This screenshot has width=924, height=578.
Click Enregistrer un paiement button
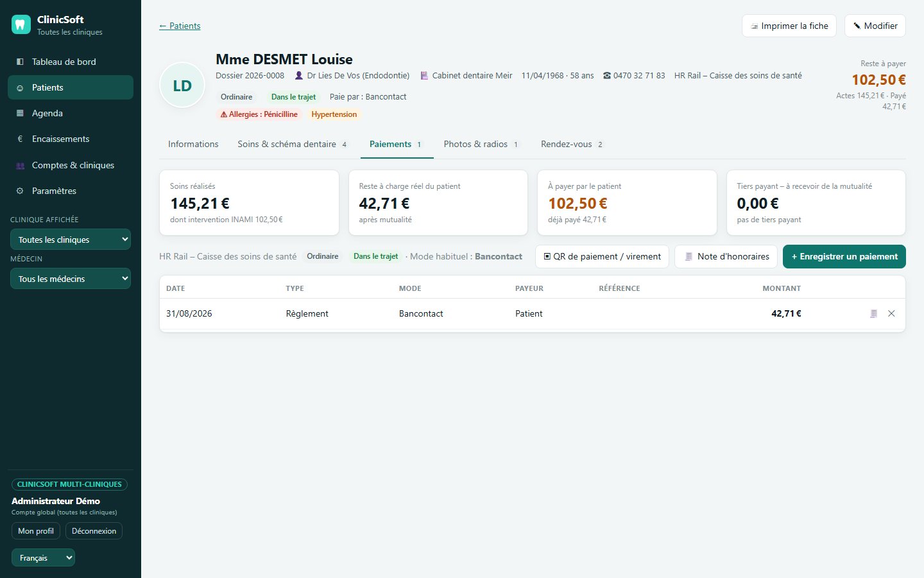click(844, 256)
